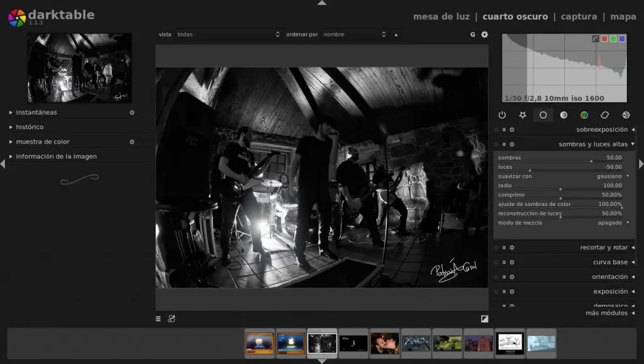Collapse the top panel with the up arrow
644x364 pixels.
(x=322, y=3)
